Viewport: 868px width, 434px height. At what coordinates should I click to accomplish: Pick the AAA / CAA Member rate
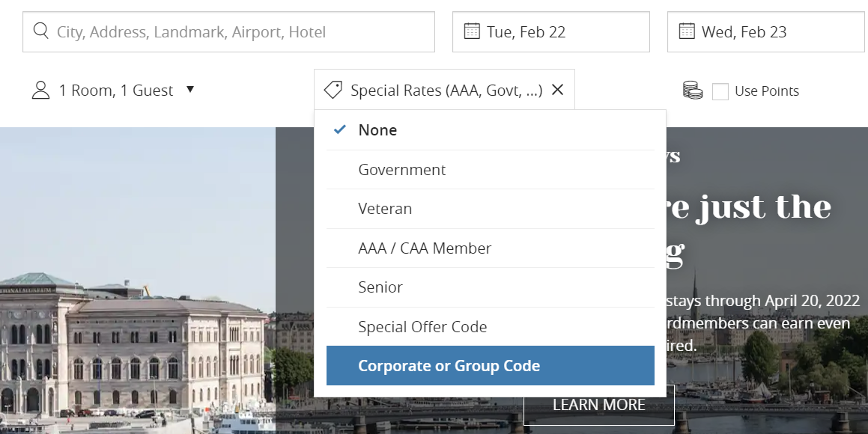pos(425,248)
